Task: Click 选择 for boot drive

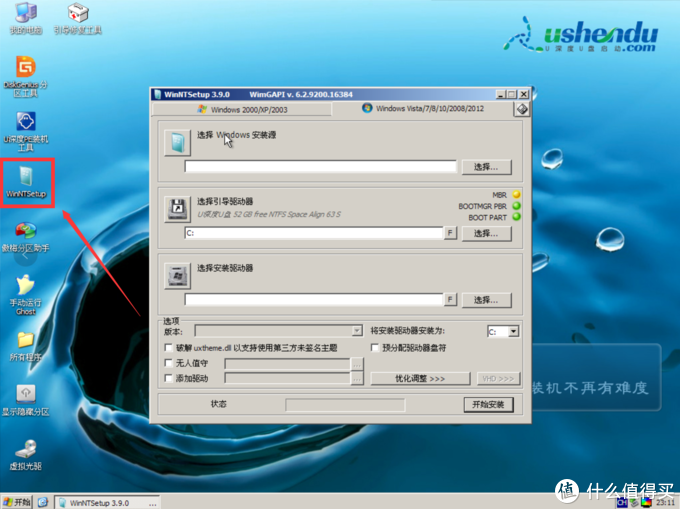Action: (x=486, y=233)
